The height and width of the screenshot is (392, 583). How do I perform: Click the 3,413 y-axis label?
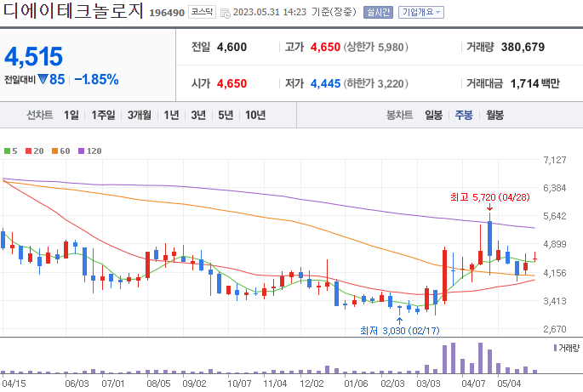coord(554,301)
